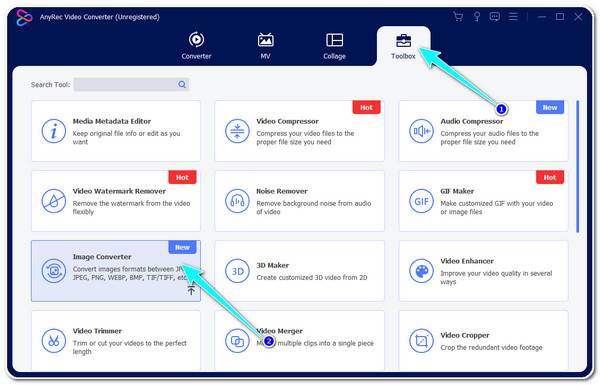The width and height of the screenshot is (600, 385).
Task: Click the Hot badge on GIF Maker
Action: [550, 177]
